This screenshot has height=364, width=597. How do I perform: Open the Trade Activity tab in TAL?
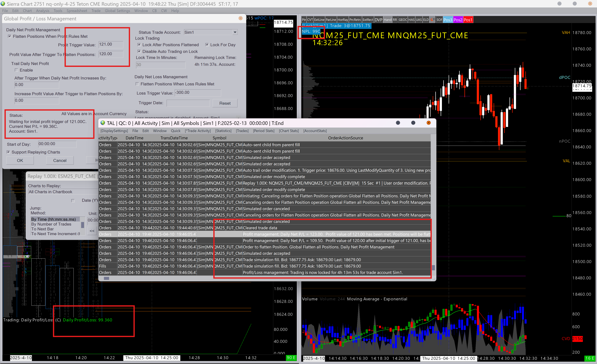[x=198, y=131]
